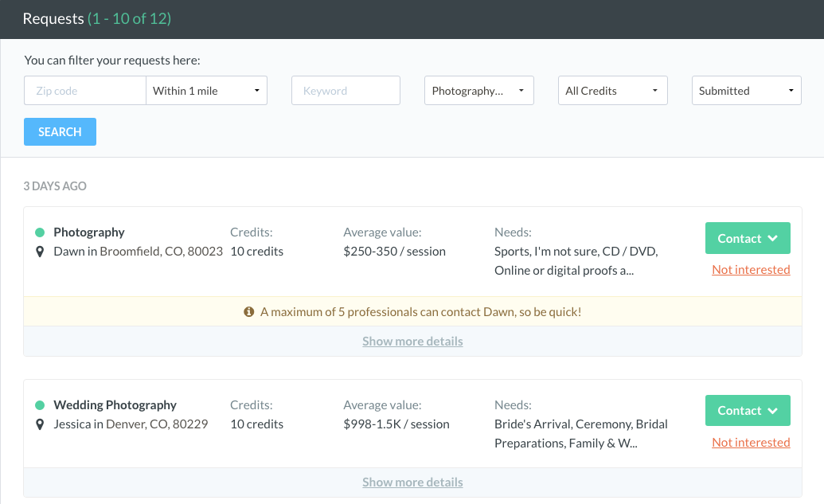
Task: Open Contact dropdown for Dawn's Photography request
Action: click(748, 238)
